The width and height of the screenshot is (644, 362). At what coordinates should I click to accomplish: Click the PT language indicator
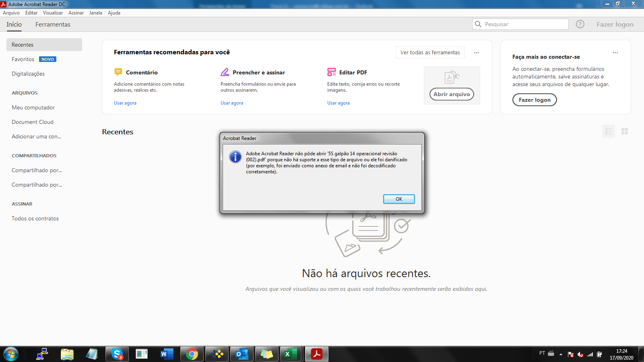[x=542, y=353]
